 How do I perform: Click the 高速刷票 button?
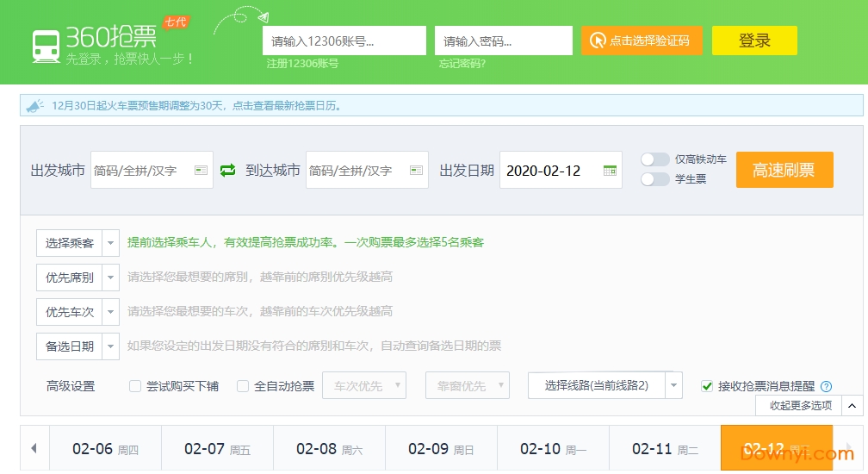click(784, 170)
